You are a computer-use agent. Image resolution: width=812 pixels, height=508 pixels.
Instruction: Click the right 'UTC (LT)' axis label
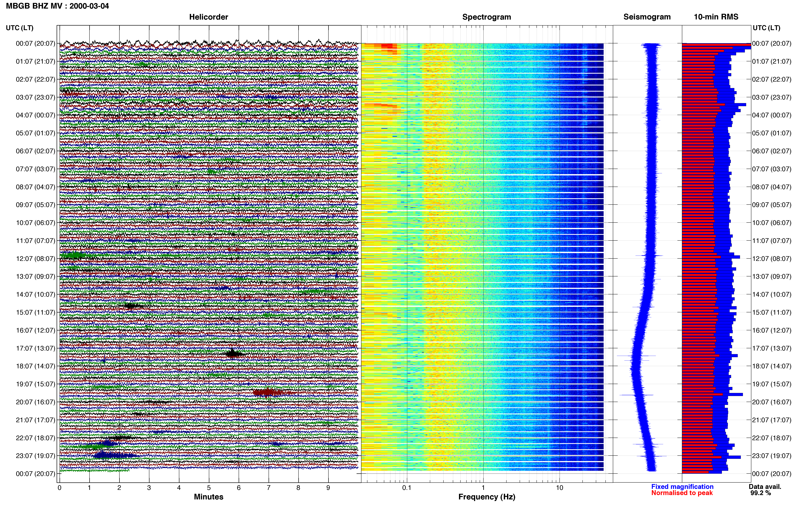766,28
